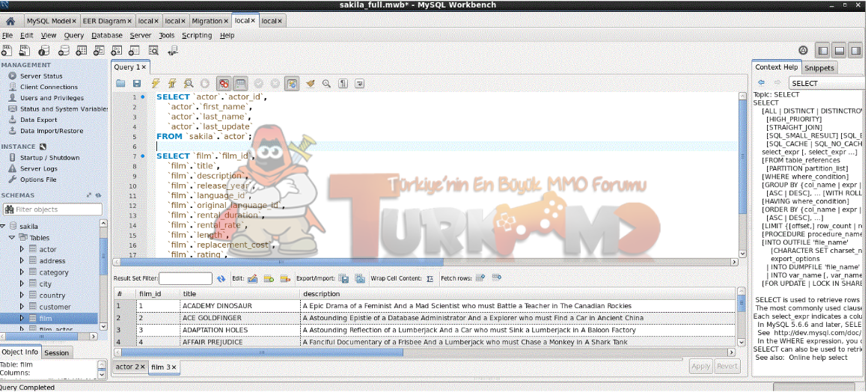Create a new table icon
Viewport: 868px width, 392px height.
point(82,51)
